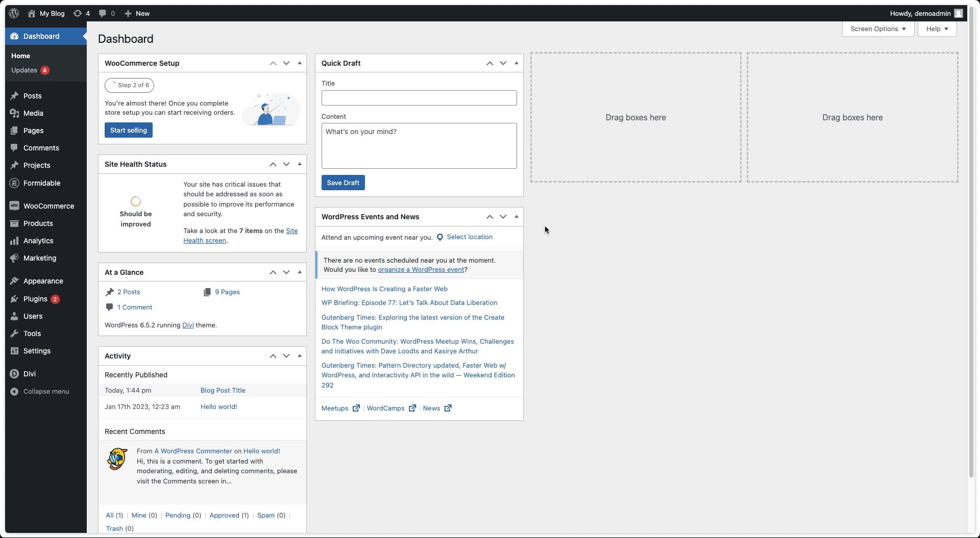Go to Home in the Dashboard submenu

click(21, 56)
